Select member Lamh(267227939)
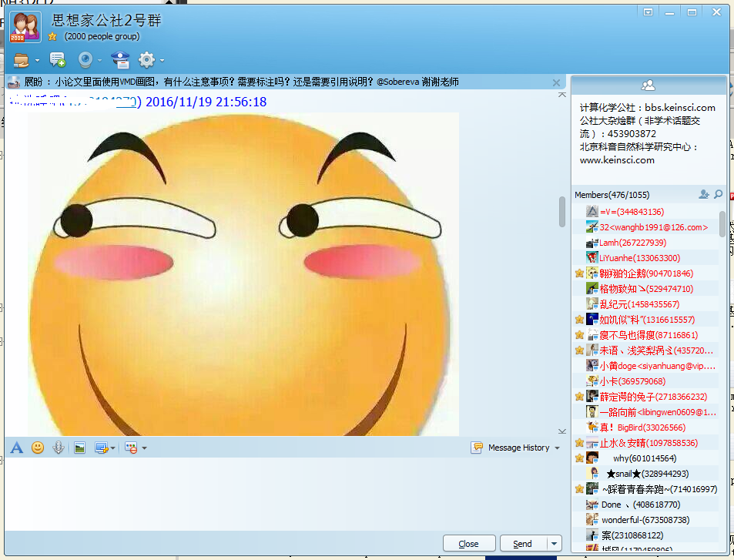734x560 pixels. [x=646, y=243]
